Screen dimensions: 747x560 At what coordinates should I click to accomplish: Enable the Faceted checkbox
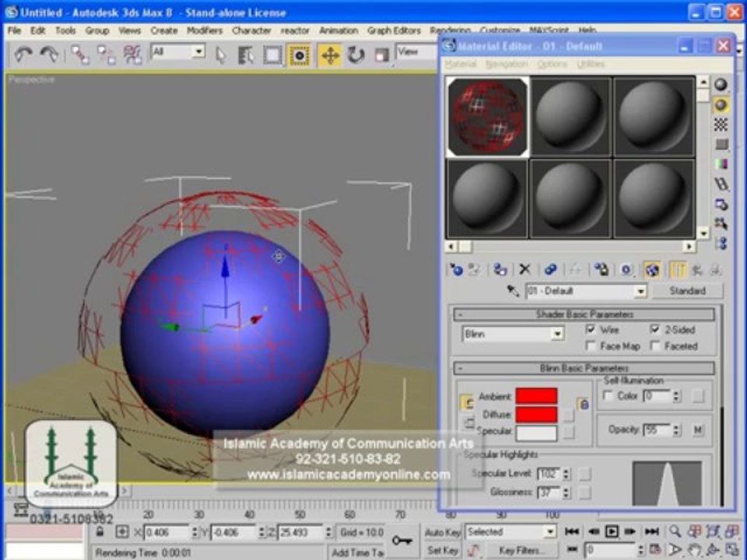coord(655,345)
